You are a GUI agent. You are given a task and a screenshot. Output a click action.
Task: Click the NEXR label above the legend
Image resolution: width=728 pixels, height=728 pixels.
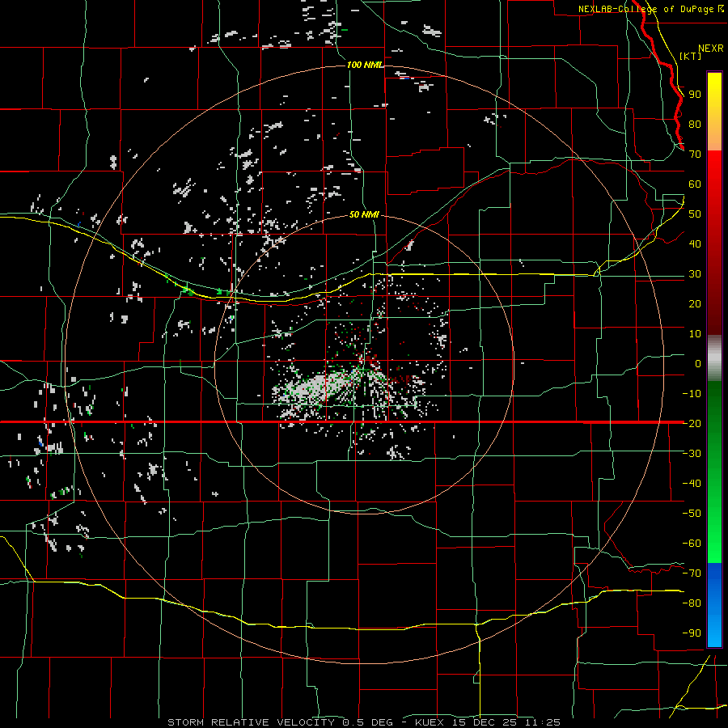click(710, 49)
